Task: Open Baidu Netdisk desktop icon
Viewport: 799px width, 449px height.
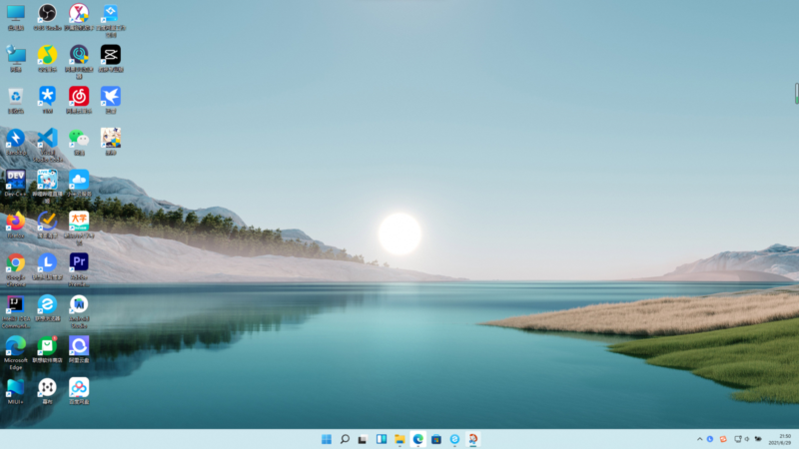Action: pyautogui.click(x=79, y=387)
